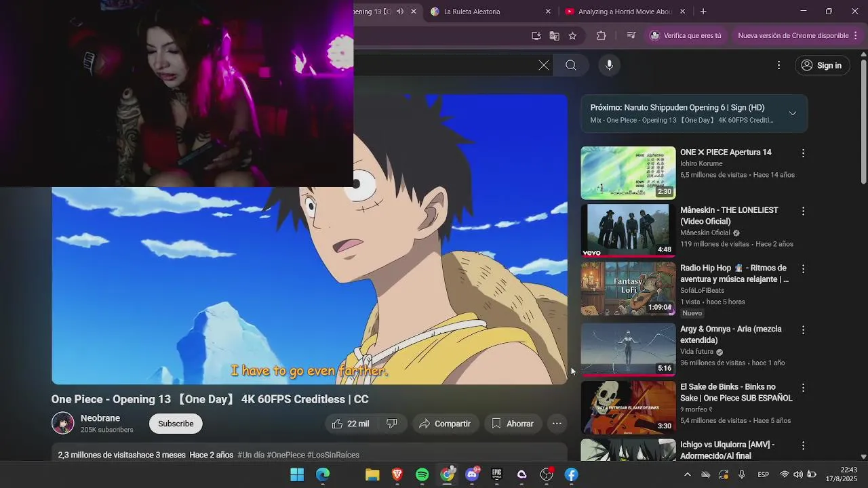Click the install app icon in address bar
868x488 pixels.
[x=536, y=35]
